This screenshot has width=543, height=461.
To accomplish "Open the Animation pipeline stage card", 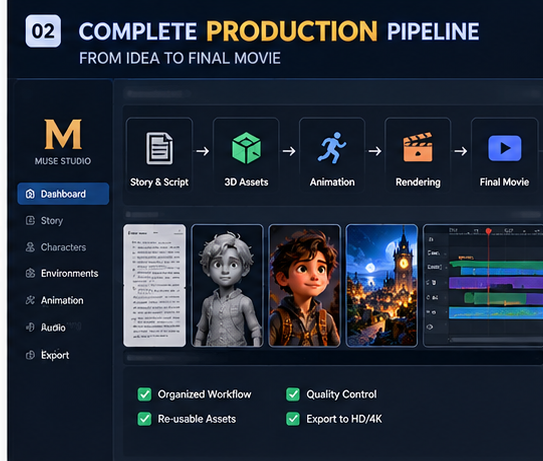I will click(332, 154).
